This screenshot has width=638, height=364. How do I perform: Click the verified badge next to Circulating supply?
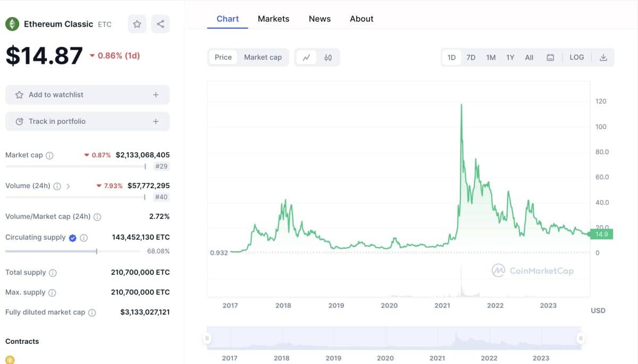pos(73,238)
